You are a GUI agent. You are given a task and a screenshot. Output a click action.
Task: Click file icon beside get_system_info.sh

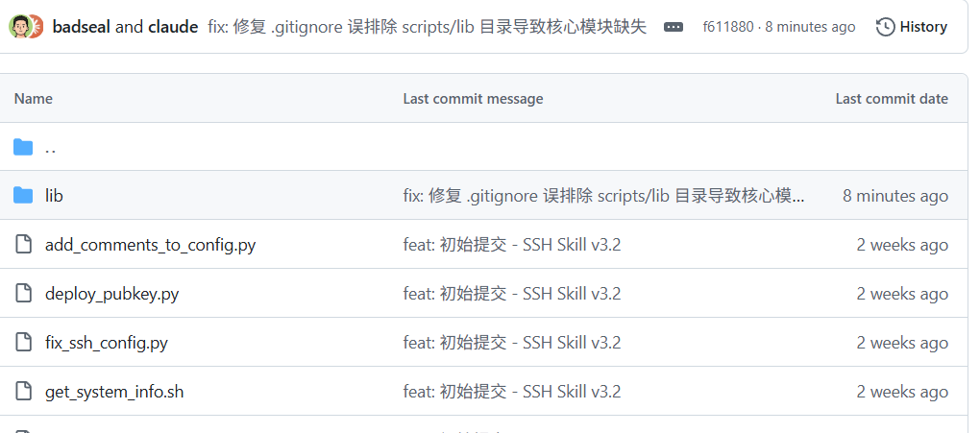pyautogui.click(x=23, y=391)
